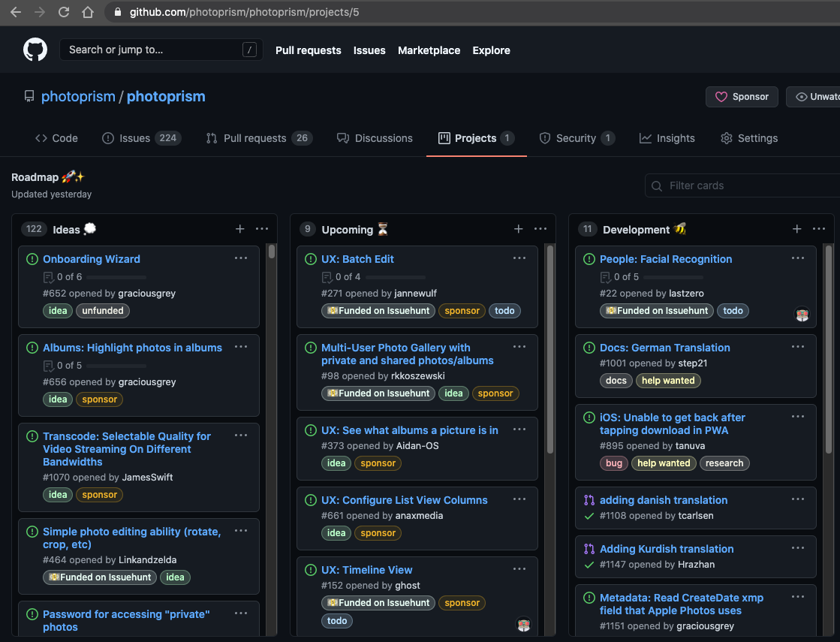Click the research label on iOS PWA card
Screen dimensions: 840x642
pyautogui.click(x=724, y=463)
